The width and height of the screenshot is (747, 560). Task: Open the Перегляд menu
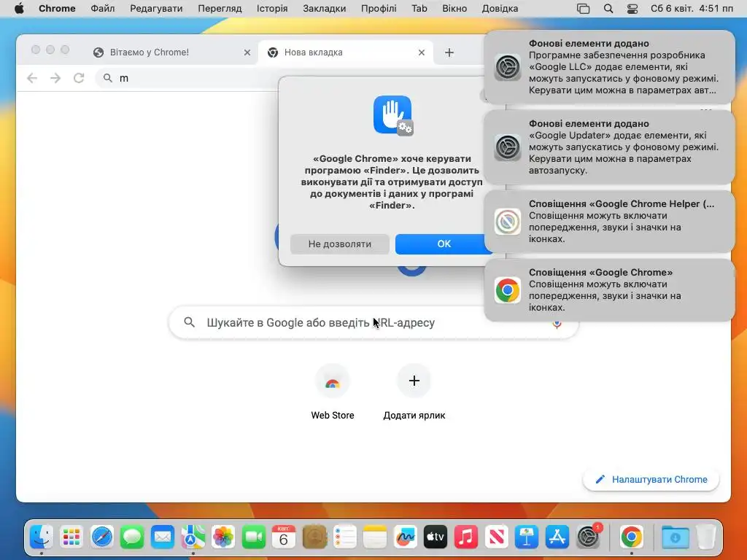[220, 9]
